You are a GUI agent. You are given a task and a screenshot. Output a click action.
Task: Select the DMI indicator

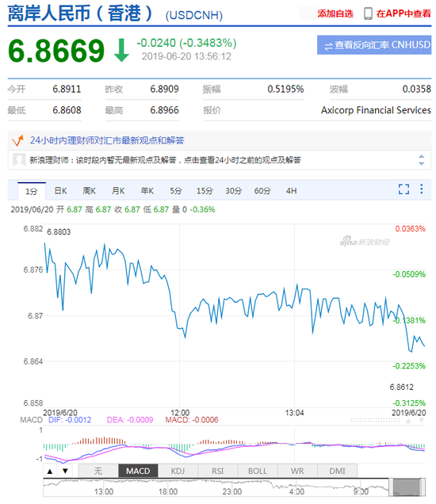337,472
